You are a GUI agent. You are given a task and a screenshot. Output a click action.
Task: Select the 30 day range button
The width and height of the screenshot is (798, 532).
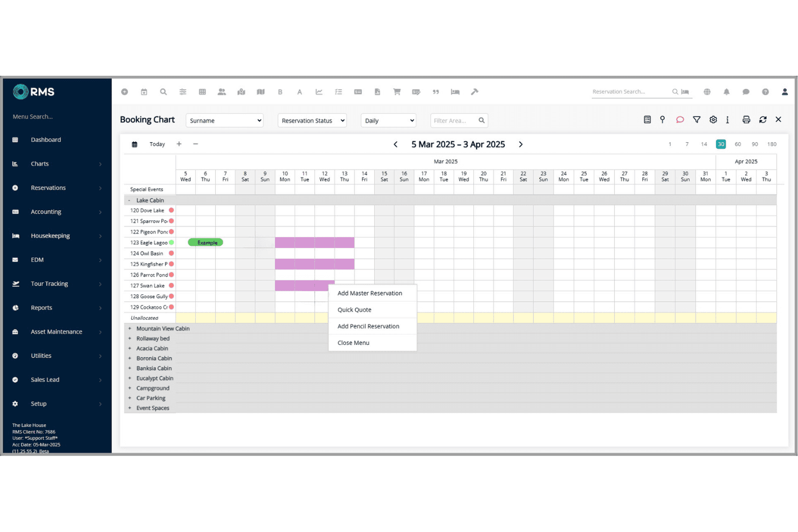coord(721,144)
